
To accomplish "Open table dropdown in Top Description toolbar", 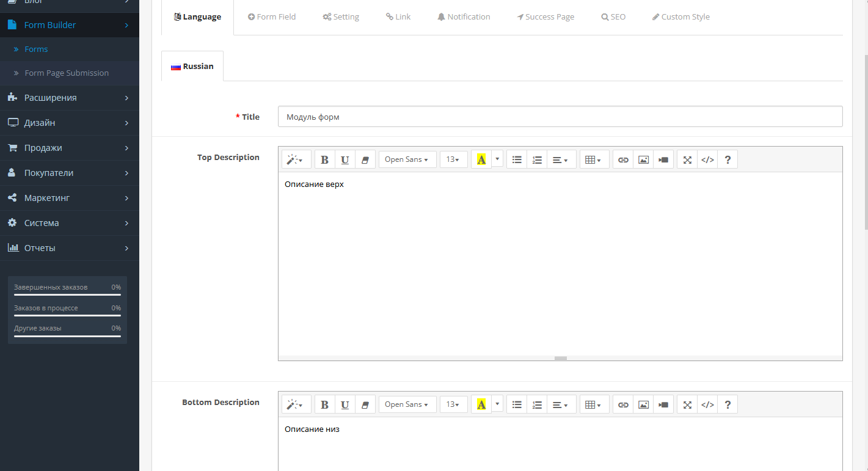I will (594, 159).
